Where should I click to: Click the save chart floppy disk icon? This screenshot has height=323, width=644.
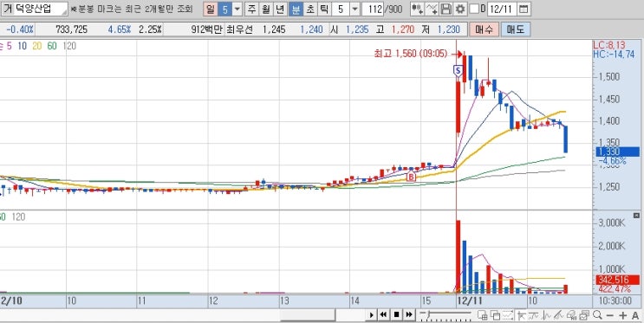pos(446,9)
